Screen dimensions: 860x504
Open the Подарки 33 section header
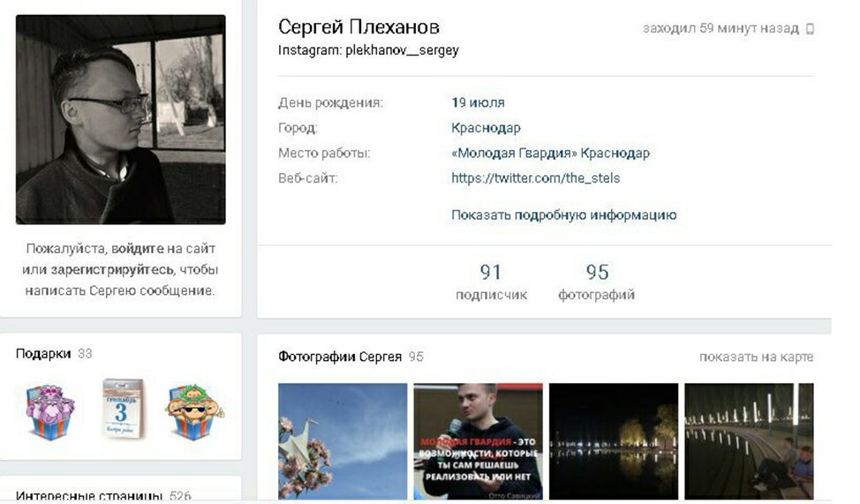[54, 354]
